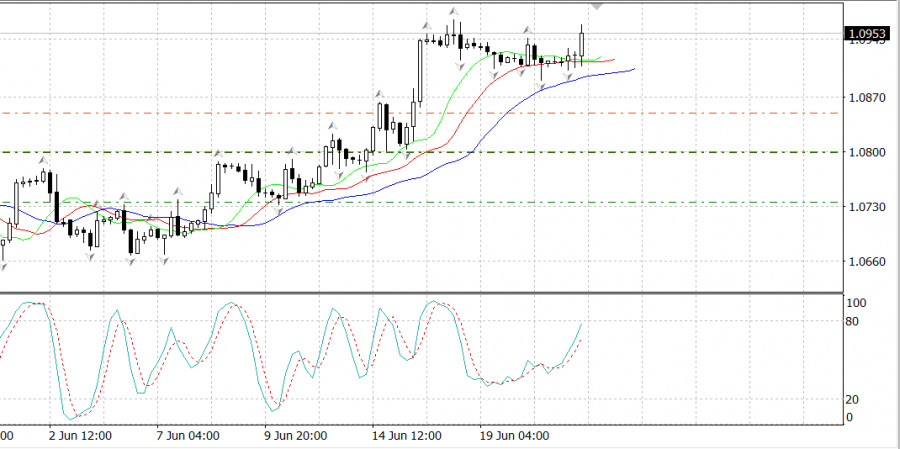Click the 7 Jun 04:00 time label
900x449 pixels.
[x=187, y=437]
